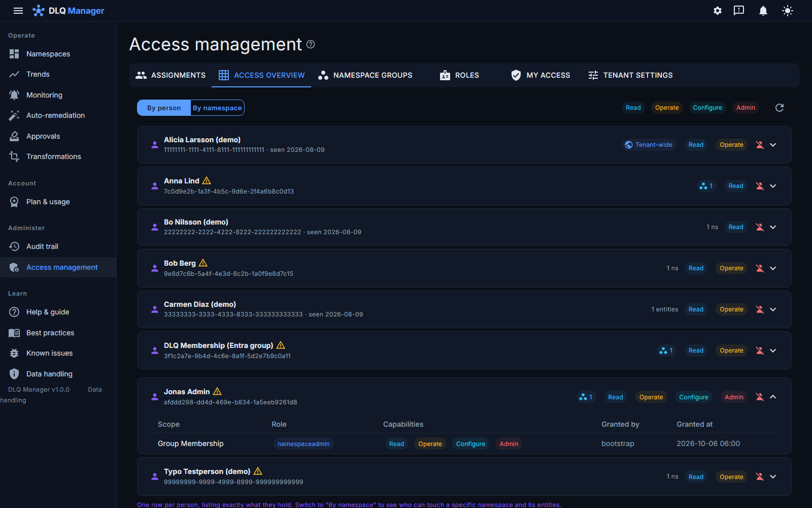
Task: Click the namespaceadmin role chip
Action: [x=303, y=444]
